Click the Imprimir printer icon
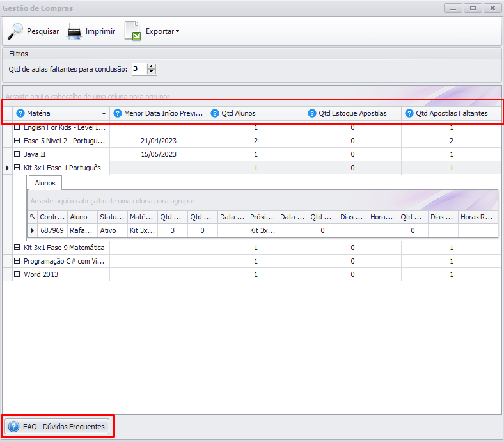The width and height of the screenshot is (504, 442). (x=75, y=31)
